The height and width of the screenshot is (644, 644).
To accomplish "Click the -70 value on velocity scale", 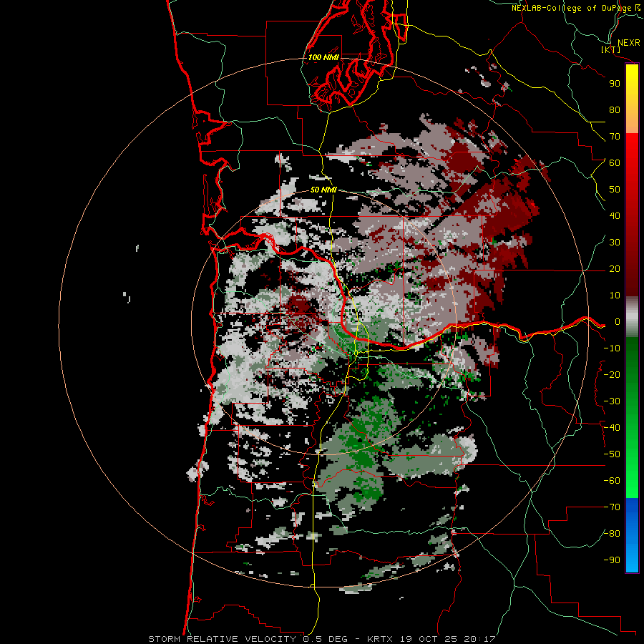I will tap(612, 507).
